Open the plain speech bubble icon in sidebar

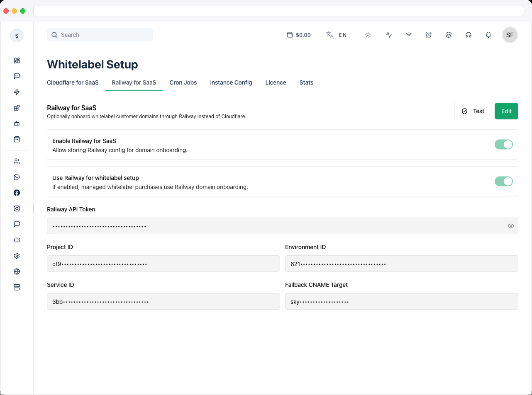pos(17,224)
